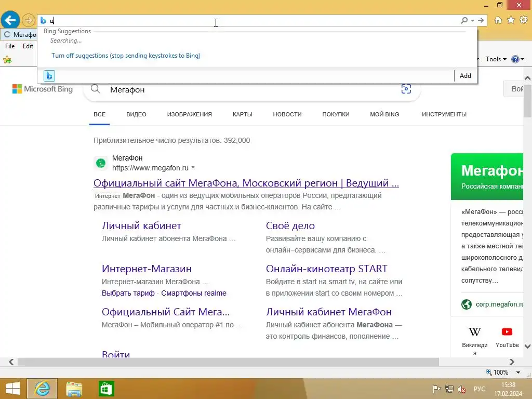Click the Action Center flag tray icon
The image size is (532, 399).
point(436,389)
